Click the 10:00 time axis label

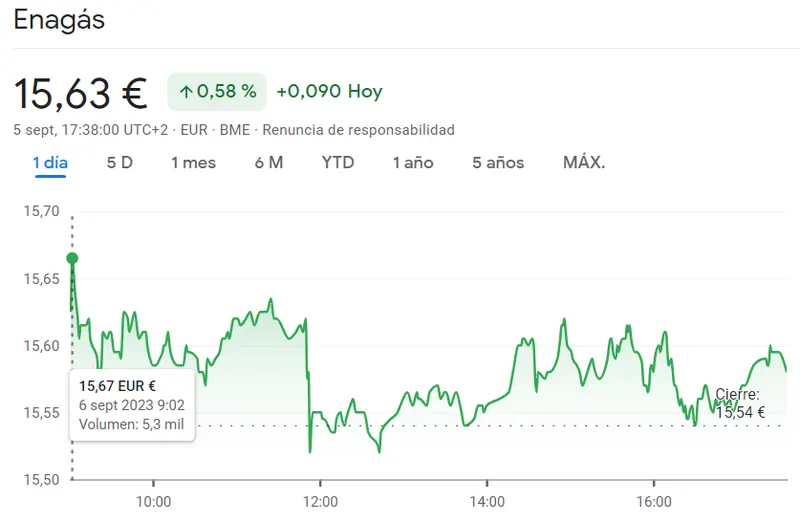tap(154, 502)
